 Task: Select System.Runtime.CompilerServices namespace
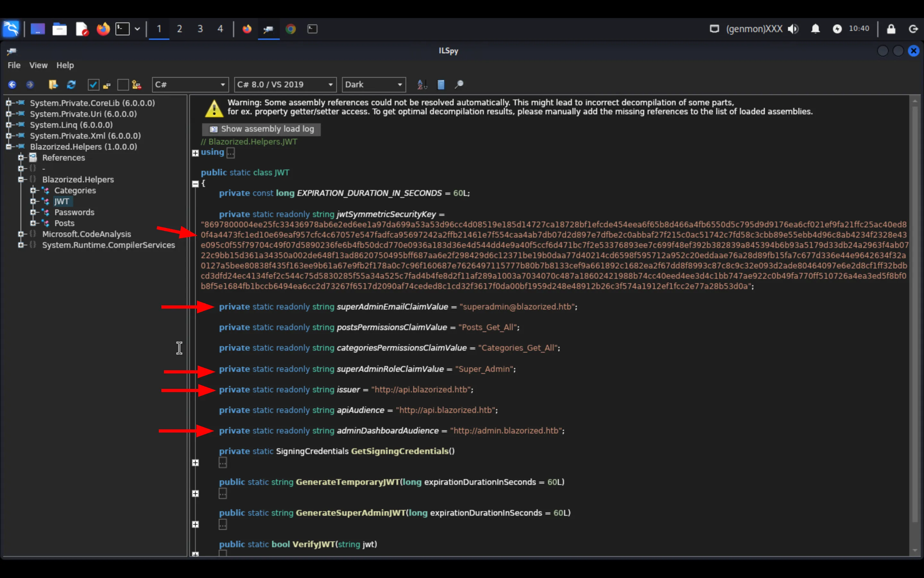108,245
